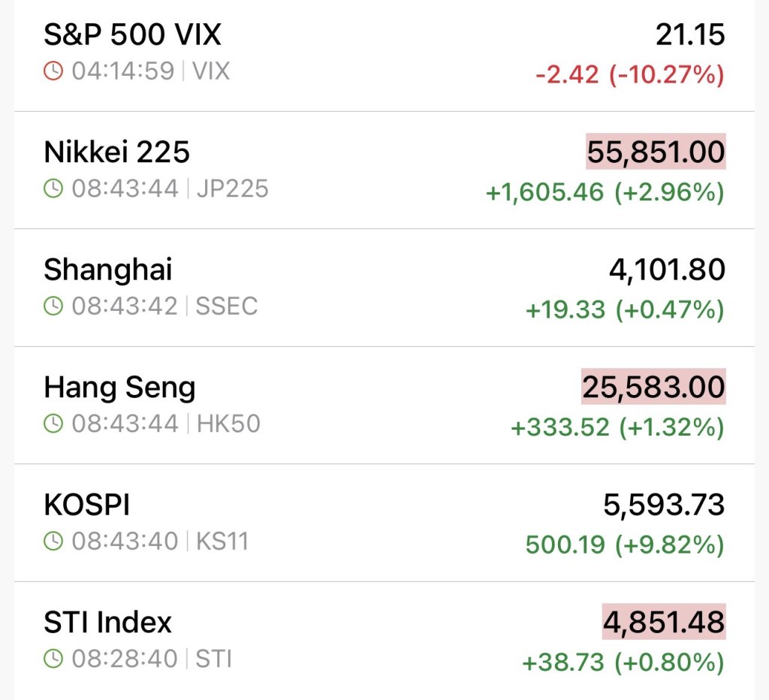Click the red clock icon beside VIX
The width and height of the screenshot is (769, 700).
point(53,71)
